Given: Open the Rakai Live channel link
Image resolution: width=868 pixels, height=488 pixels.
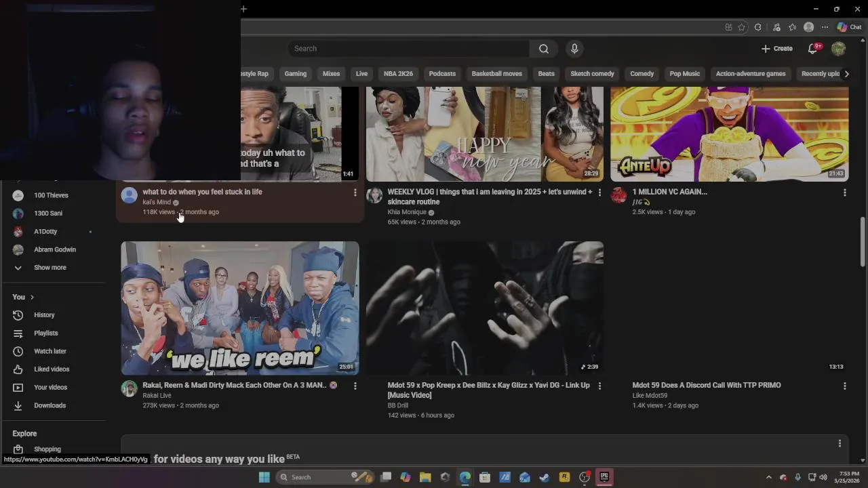Looking at the screenshot, I should pos(157,396).
